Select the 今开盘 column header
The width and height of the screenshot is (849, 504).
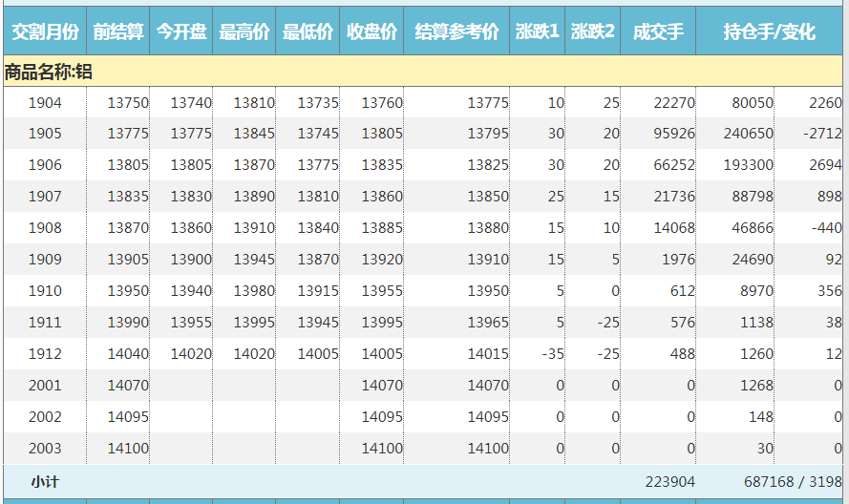181,32
